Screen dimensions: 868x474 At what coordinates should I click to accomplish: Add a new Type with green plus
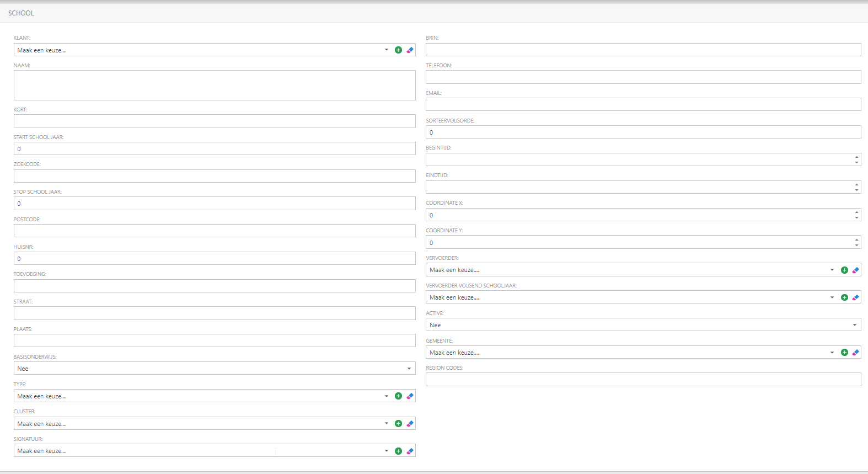398,396
